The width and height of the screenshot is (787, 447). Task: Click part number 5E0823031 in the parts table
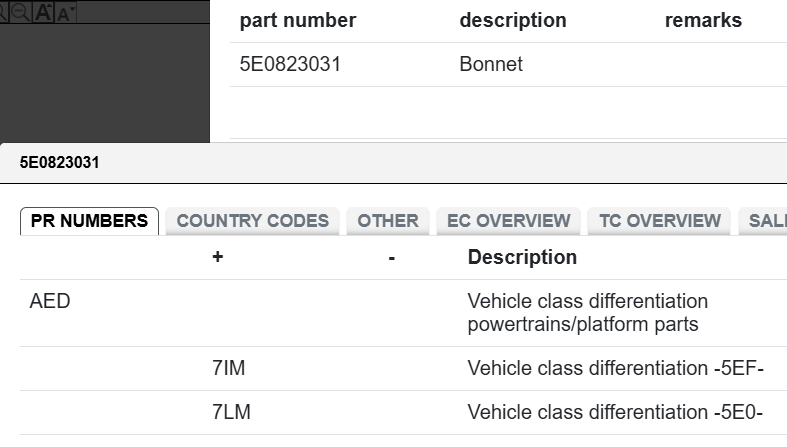(x=290, y=64)
